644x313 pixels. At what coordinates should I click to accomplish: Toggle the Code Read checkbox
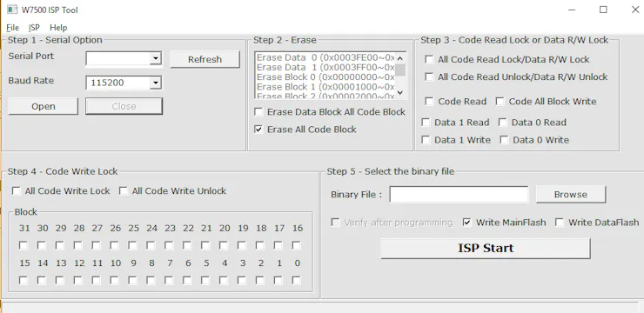point(429,102)
